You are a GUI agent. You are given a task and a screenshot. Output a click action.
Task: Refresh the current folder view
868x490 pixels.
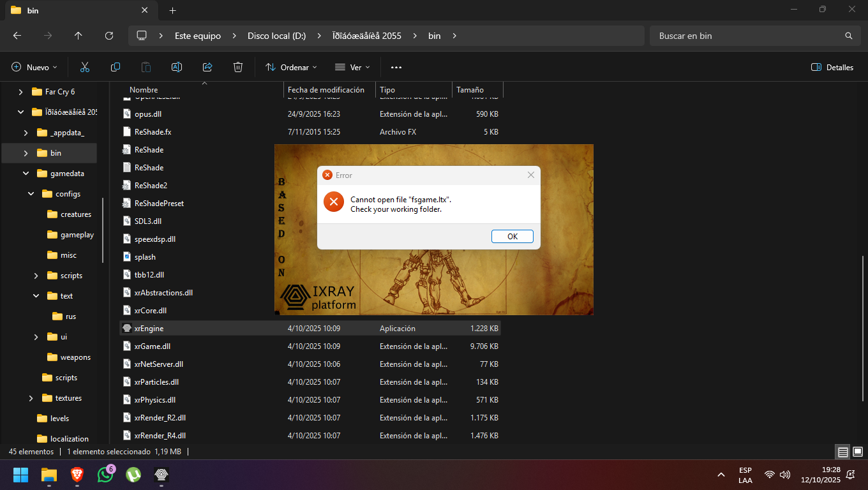(109, 36)
